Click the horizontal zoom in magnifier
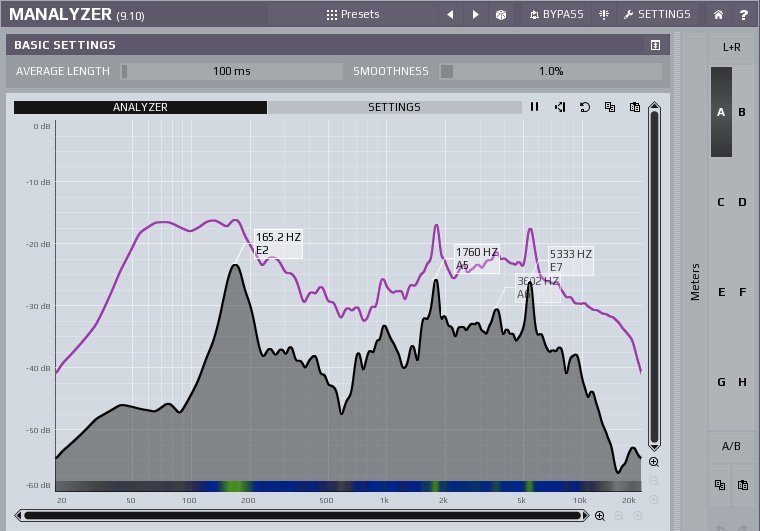The height and width of the screenshot is (531, 760). [x=600, y=516]
